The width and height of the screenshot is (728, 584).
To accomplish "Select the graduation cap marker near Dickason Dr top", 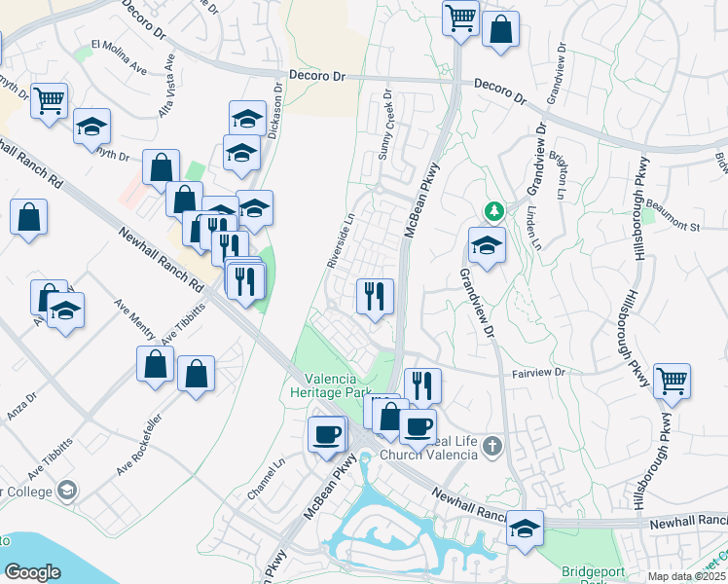I will tap(248, 119).
